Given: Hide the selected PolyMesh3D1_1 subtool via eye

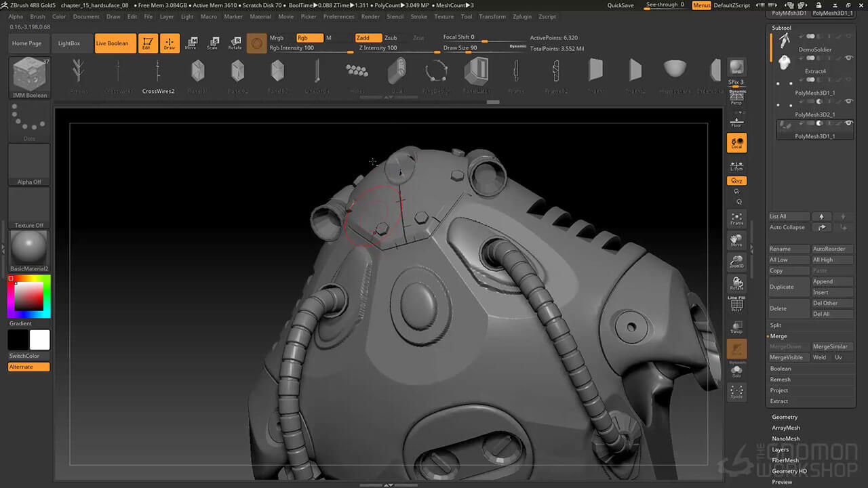Looking at the screenshot, I should [848, 123].
